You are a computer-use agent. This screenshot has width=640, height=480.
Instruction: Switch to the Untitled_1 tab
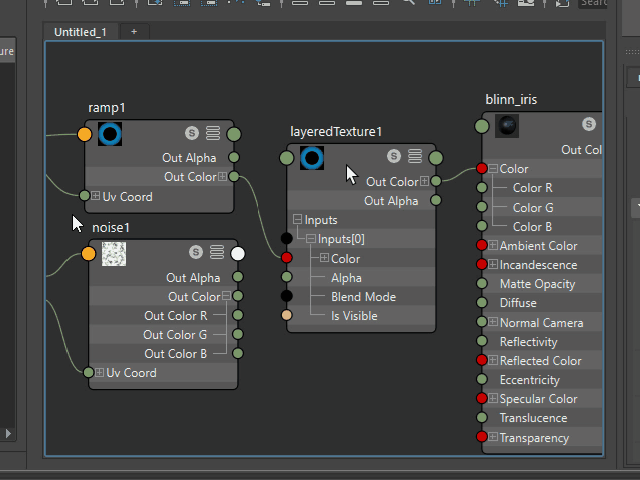tap(80, 32)
